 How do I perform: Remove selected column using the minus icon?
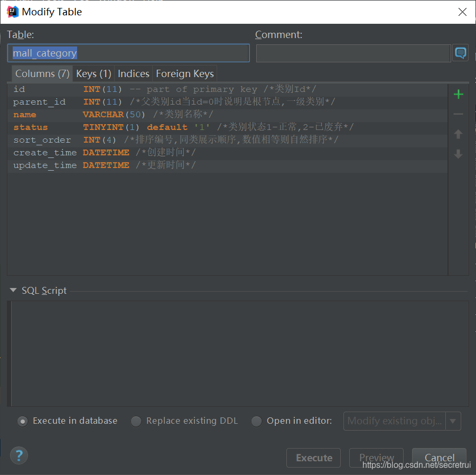coord(458,114)
